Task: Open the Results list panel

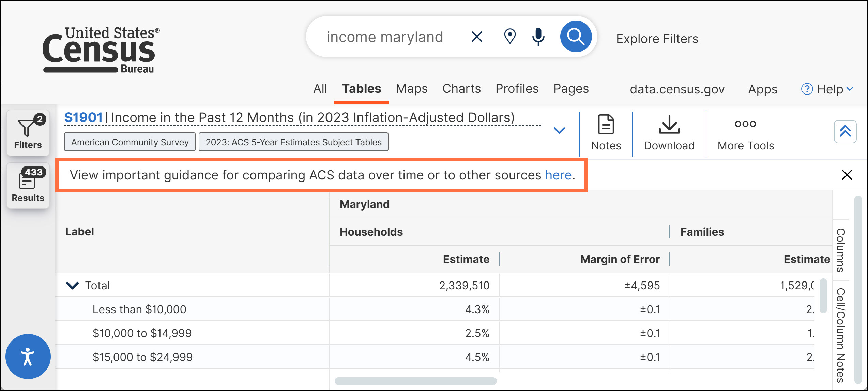Action: [28, 186]
